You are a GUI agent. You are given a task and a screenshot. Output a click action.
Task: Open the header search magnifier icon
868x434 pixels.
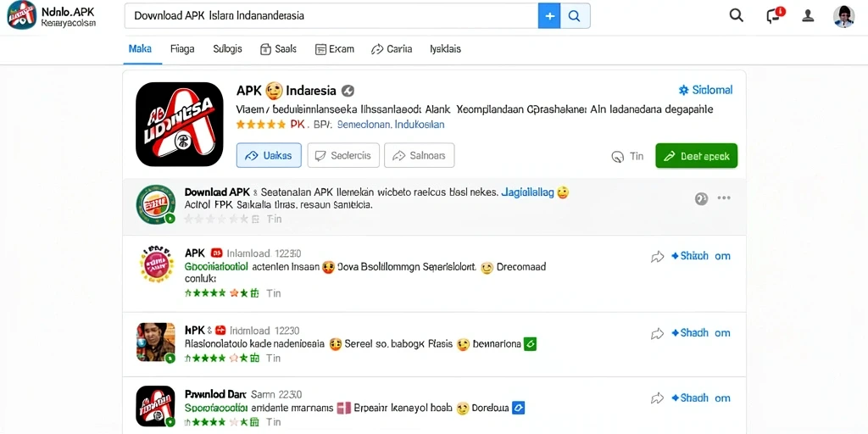coord(737,15)
